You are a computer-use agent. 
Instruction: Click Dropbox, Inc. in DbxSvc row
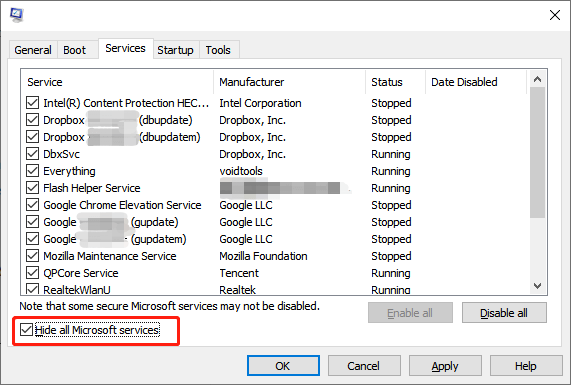point(252,154)
